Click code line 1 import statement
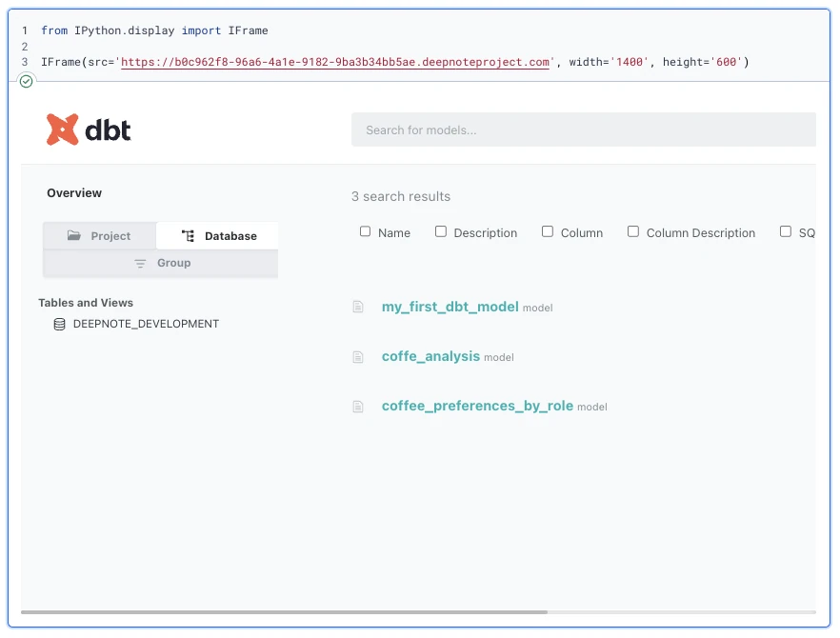 click(154, 30)
